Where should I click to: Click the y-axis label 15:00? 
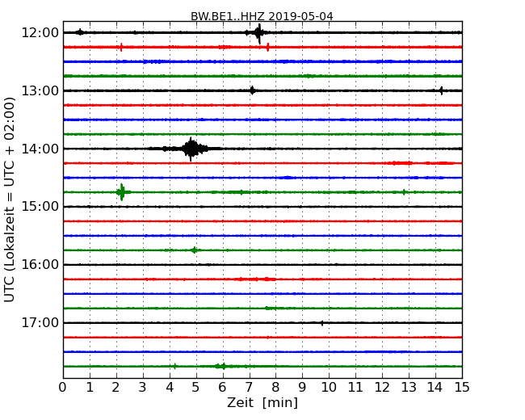pyautogui.click(x=40, y=207)
